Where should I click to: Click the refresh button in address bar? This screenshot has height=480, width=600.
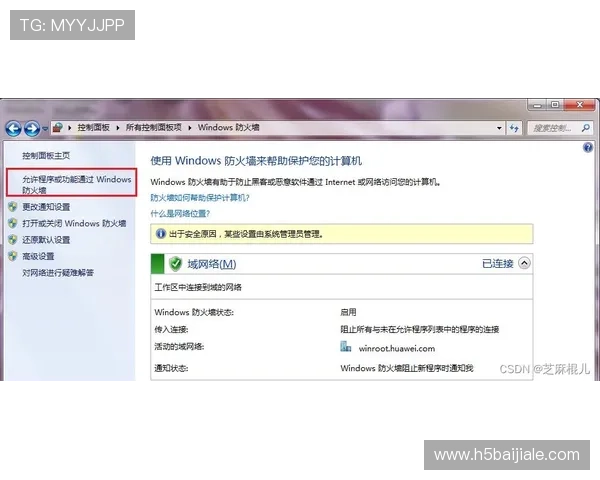tap(514, 128)
